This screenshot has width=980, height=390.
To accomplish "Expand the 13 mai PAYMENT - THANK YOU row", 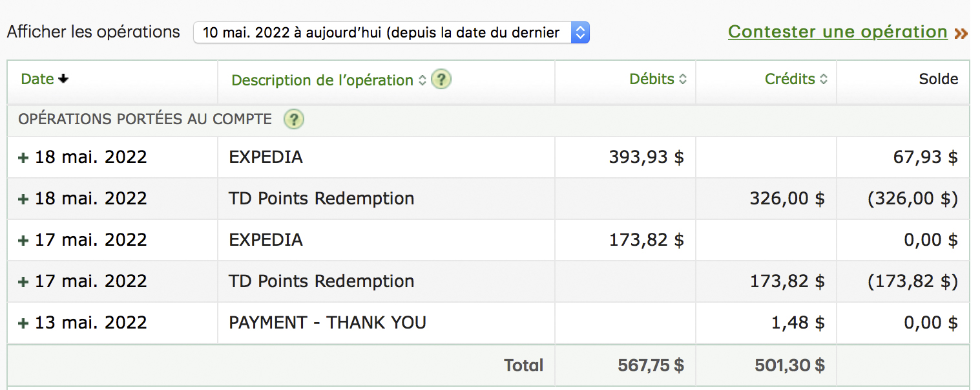I will coord(24,323).
